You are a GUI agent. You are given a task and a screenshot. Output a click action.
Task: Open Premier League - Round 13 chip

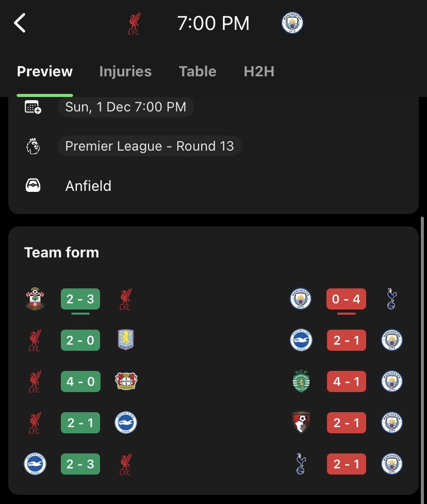[x=150, y=147]
